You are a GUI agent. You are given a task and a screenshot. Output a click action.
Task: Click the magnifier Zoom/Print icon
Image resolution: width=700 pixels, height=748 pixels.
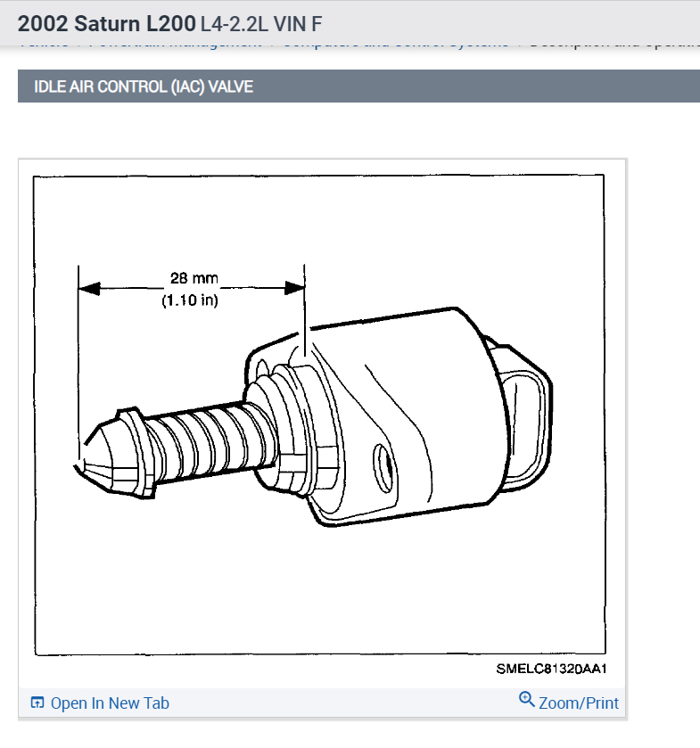coord(527,700)
